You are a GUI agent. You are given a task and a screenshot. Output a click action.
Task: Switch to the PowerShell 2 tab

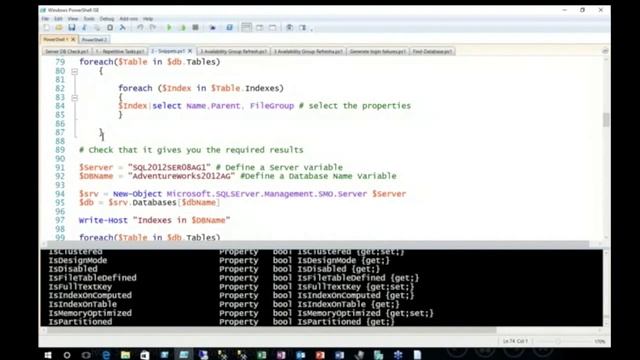pos(94,40)
